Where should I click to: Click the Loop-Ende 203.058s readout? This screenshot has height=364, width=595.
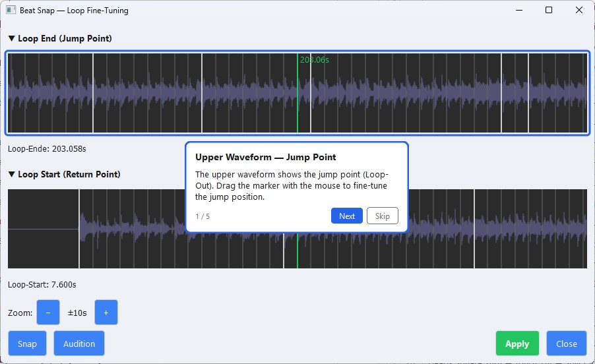pyautogui.click(x=47, y=149)
